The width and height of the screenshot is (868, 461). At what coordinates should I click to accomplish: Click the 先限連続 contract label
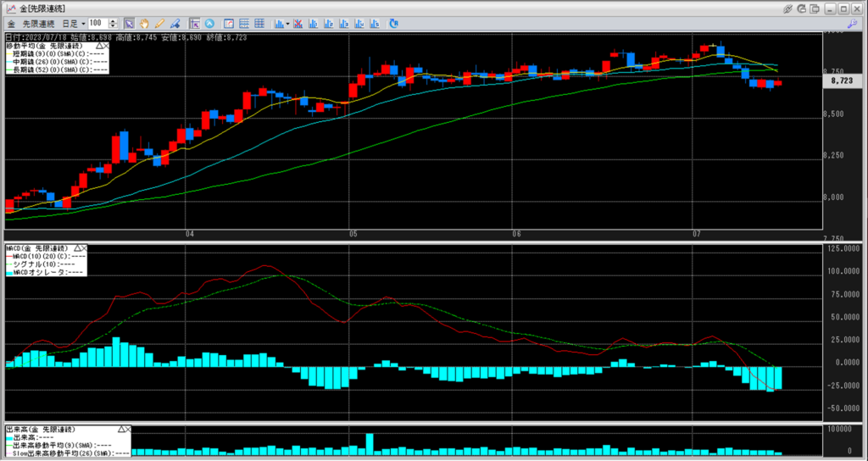[37, 23]
